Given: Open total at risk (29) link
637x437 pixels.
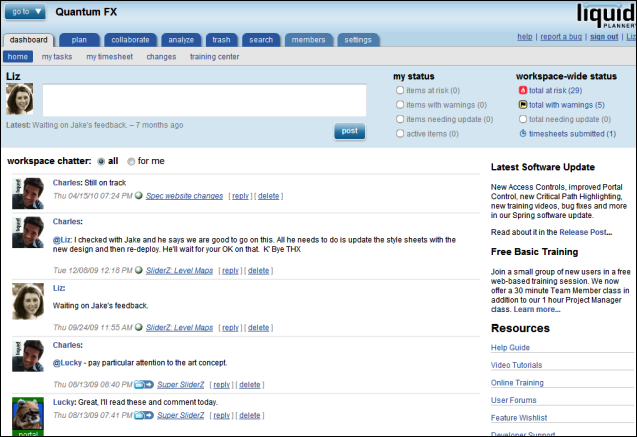Looking at the screenshot, I should coord(555,90).
